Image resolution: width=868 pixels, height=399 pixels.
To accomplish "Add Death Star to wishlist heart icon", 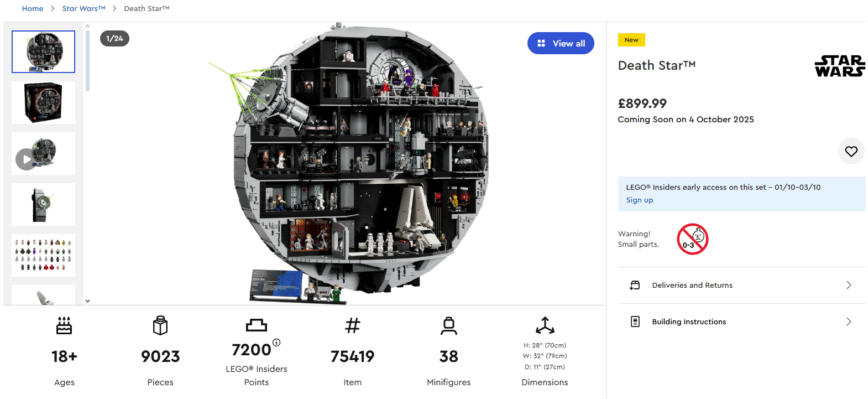I will (x=851, y=151).
